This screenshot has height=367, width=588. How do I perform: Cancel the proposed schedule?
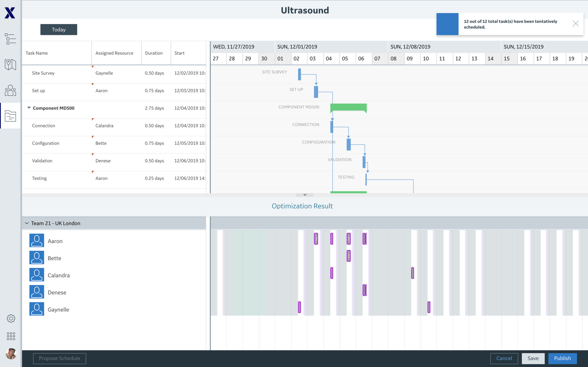coord(504,358)
